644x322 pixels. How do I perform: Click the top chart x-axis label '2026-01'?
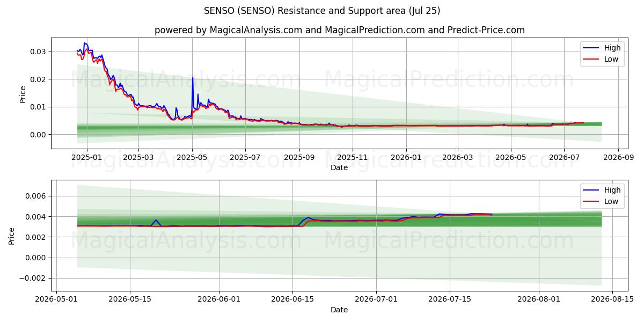click(406, 158)
